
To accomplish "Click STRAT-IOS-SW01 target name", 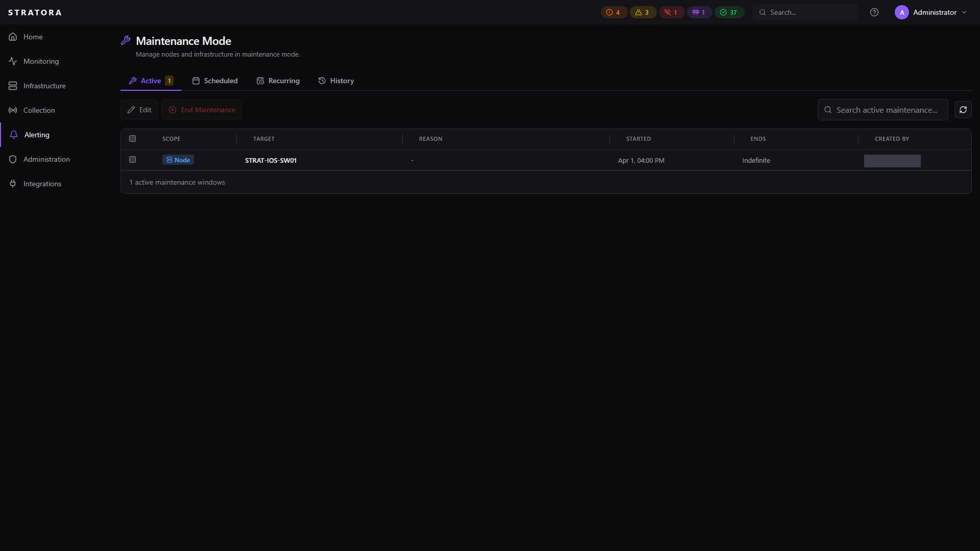I will point(271,160).
